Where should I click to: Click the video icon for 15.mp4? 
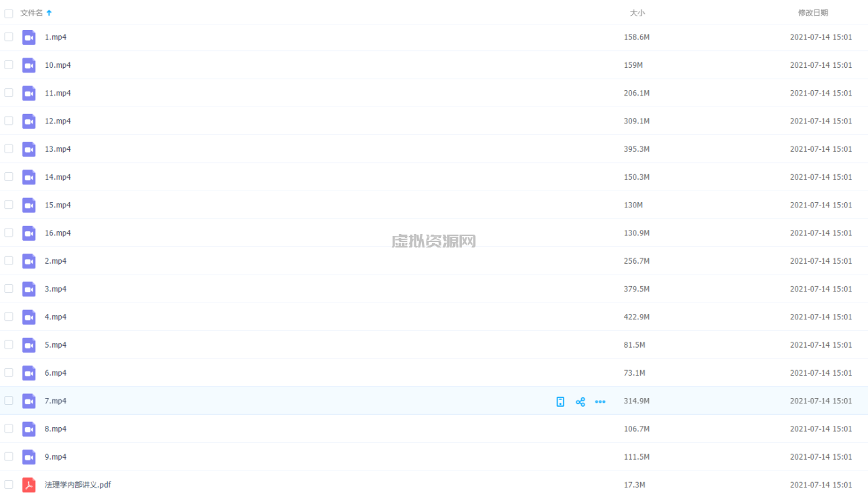click(x=28, y=205)
